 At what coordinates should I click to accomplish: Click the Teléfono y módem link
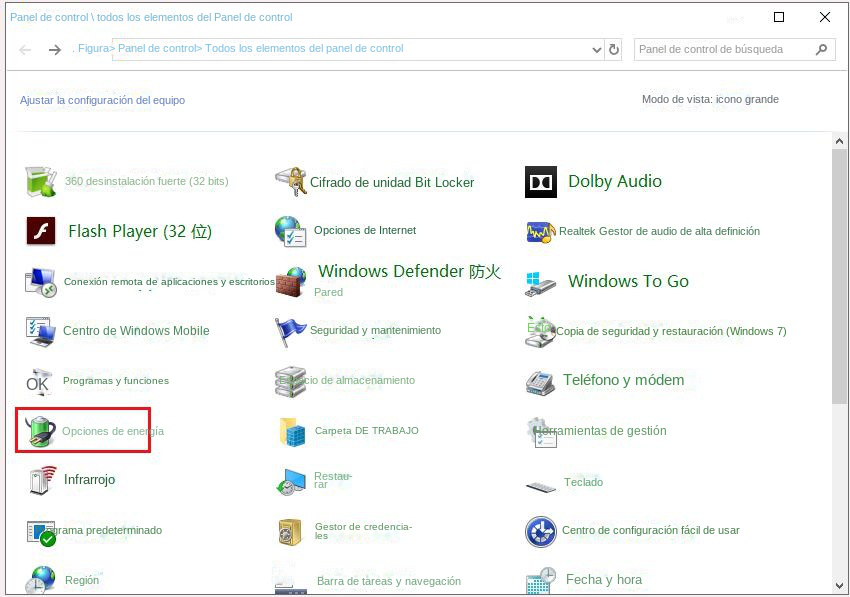(623, 380)
